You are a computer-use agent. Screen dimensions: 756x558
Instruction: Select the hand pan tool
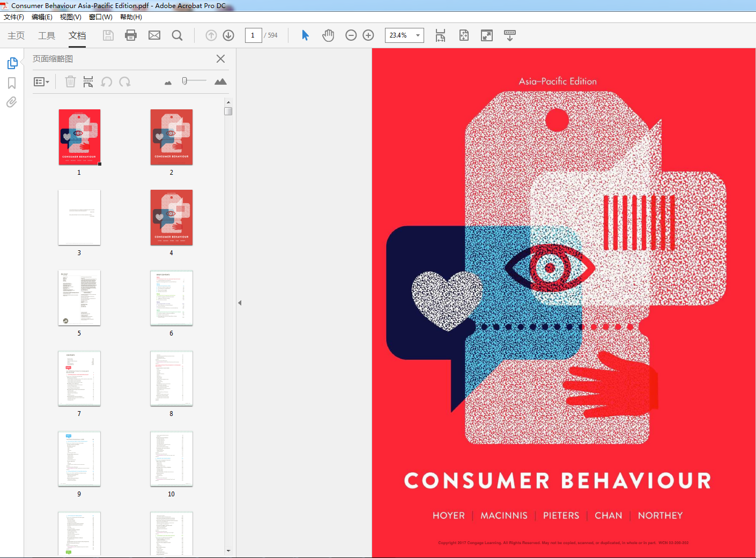click(x=328, y=35)
